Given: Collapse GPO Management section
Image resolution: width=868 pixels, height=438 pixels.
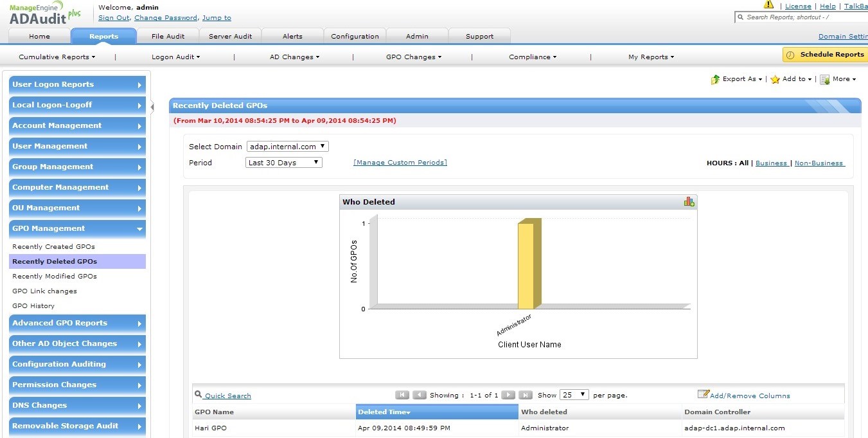Looking at the screenshot, I should click(78, 229).
